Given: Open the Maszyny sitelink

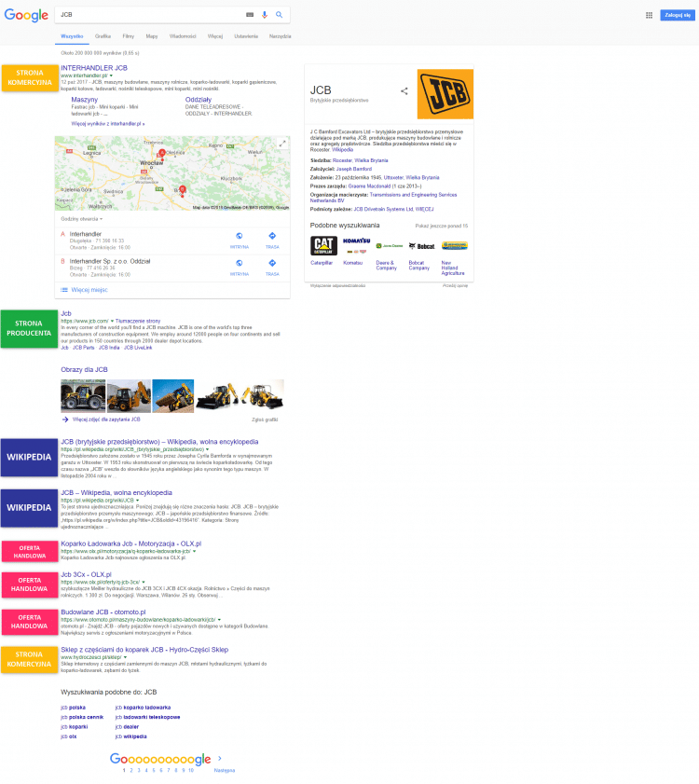Looking at the screenshot, I should (85, 100).
